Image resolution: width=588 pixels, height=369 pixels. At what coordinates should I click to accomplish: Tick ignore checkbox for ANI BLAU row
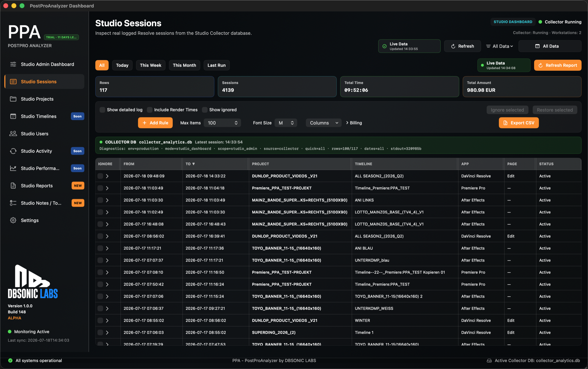tap(100, 248)
